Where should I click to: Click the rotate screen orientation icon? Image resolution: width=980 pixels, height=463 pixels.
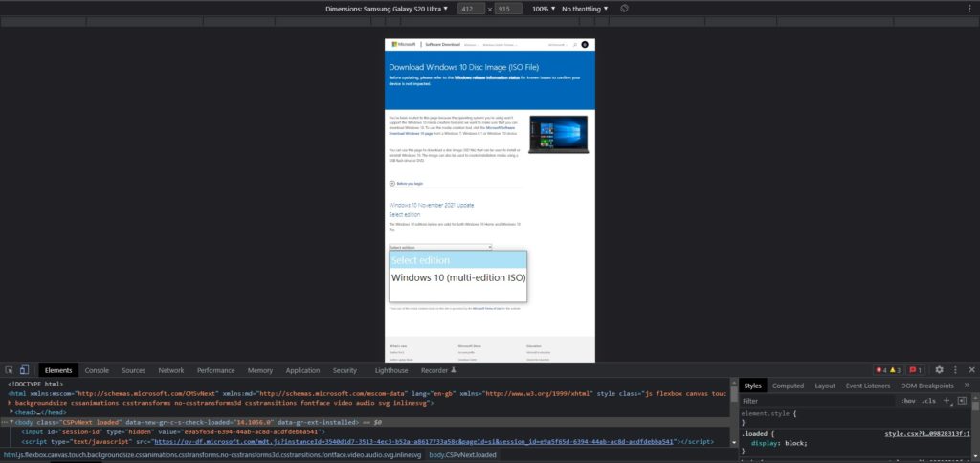point(624,9)
